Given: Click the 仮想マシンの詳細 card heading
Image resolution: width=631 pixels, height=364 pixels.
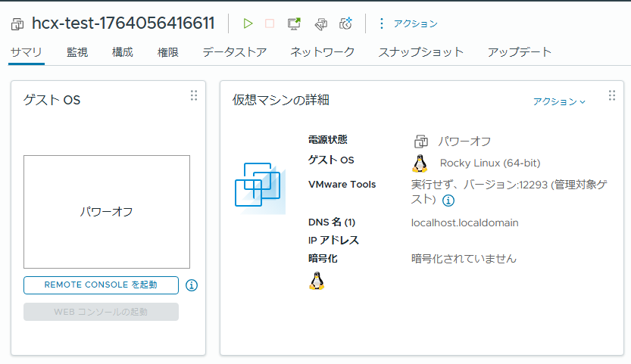Looking at the screenshot, I should pyautogui.click(x=281, y=100).
